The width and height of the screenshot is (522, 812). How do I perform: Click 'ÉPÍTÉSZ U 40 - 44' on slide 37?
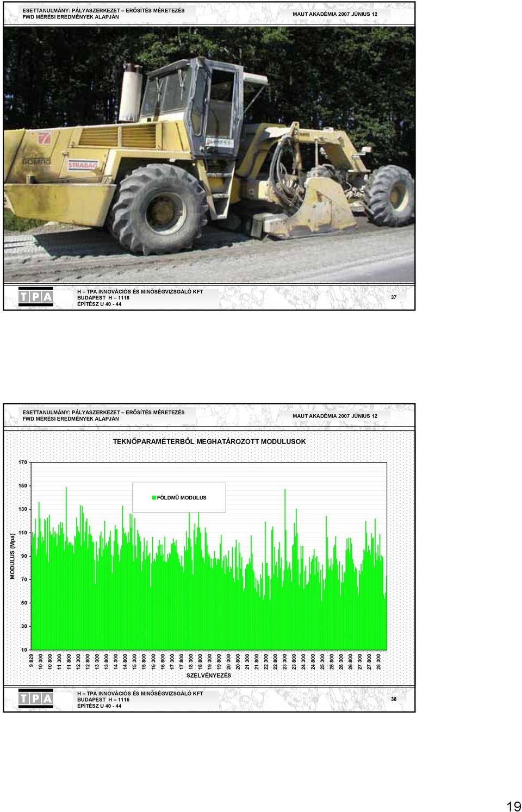(100, 304)
